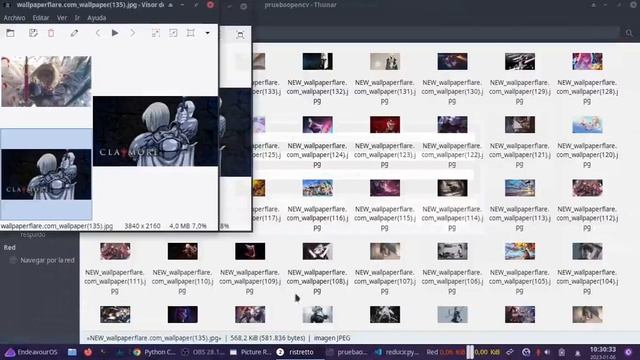
Task: Select NEW_wallpaperflare.com_wallpaper(129).jpg thumbnail
Action: pos(520,62)
